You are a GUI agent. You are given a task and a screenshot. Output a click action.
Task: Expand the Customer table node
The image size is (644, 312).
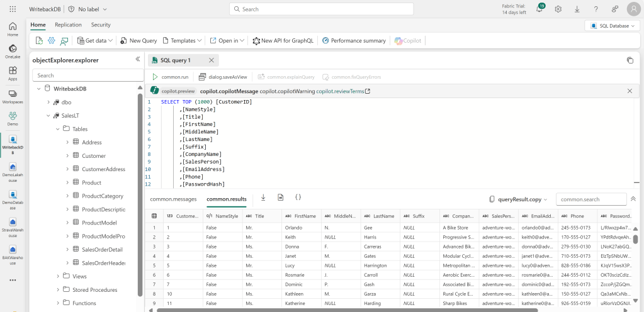click(x=67, y=155)
